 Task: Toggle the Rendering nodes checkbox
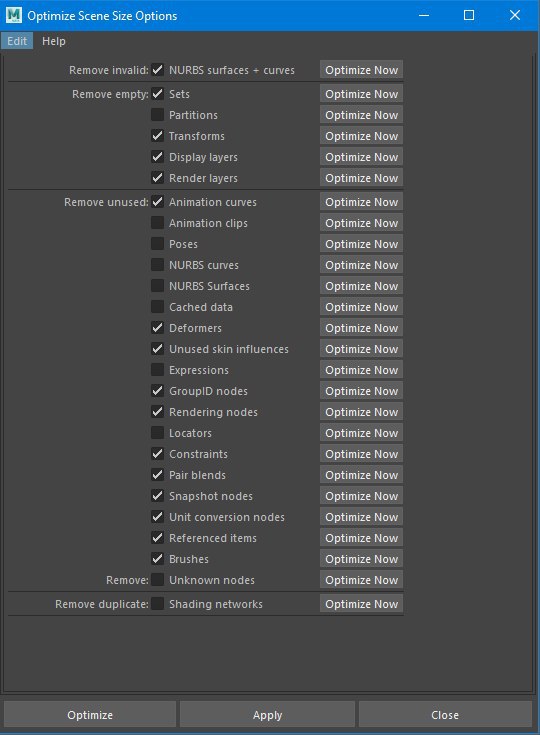[x=158, y=412]
